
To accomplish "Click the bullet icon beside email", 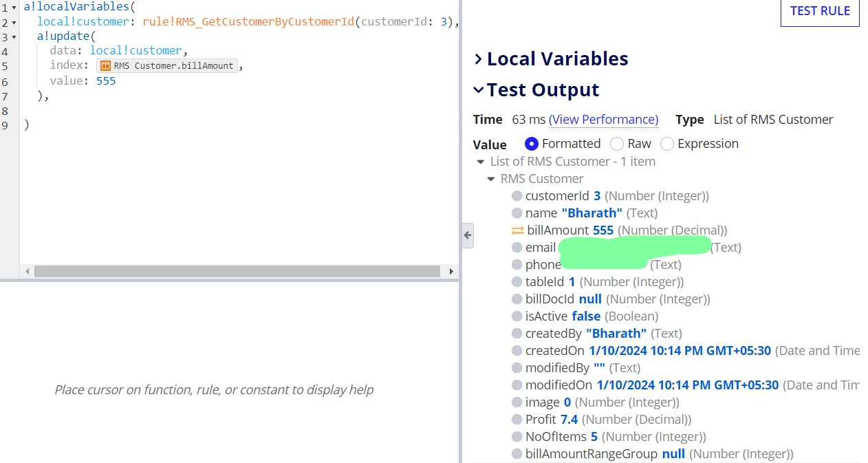I will (x=517, y=248).
